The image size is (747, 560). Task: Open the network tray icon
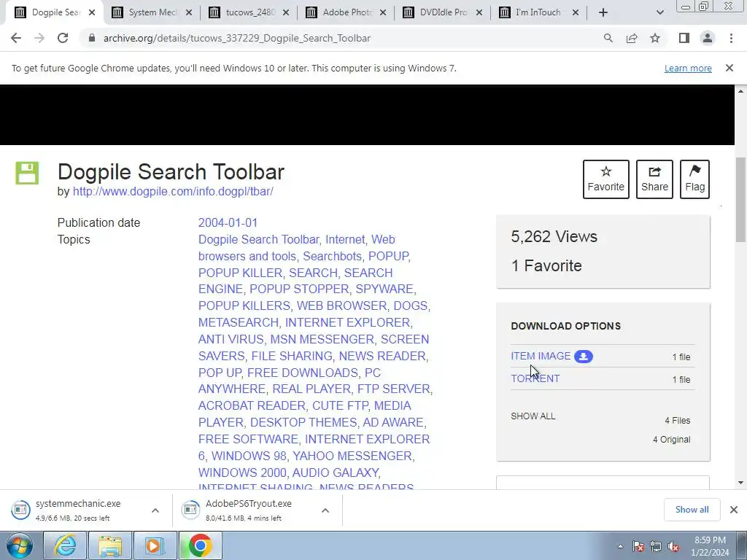coord(656,546)
